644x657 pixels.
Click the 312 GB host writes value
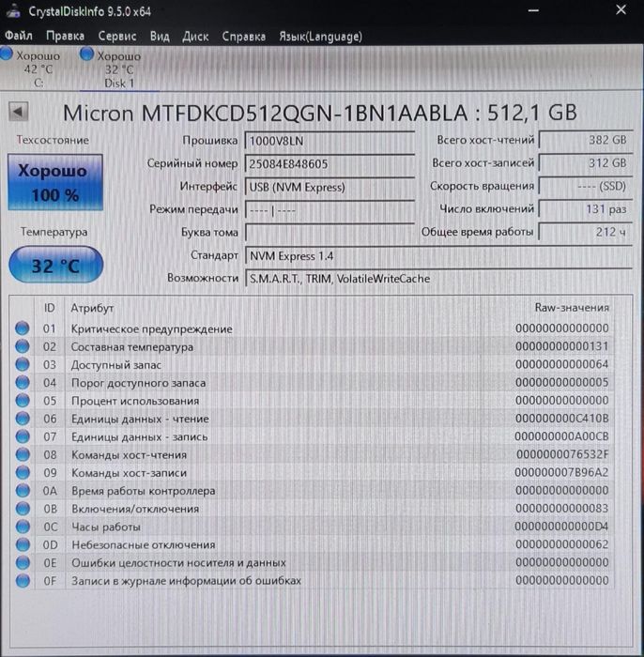coord(586,163)
